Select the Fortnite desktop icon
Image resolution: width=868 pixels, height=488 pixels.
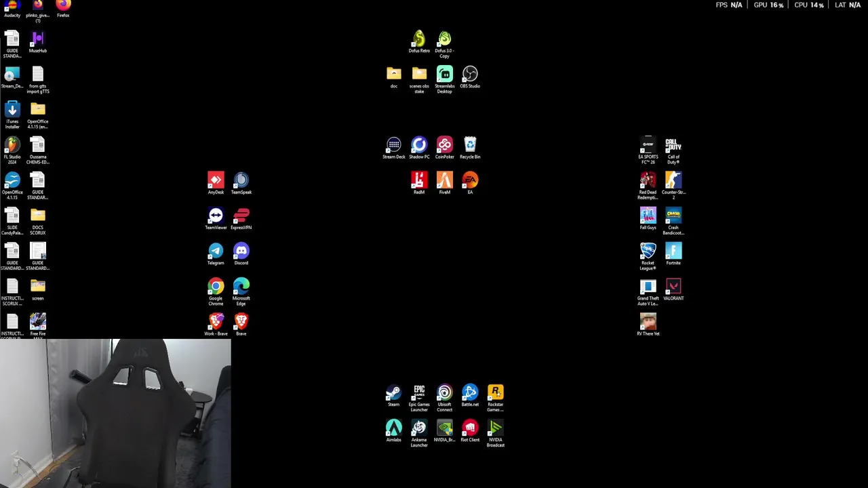tap(673, 254)
